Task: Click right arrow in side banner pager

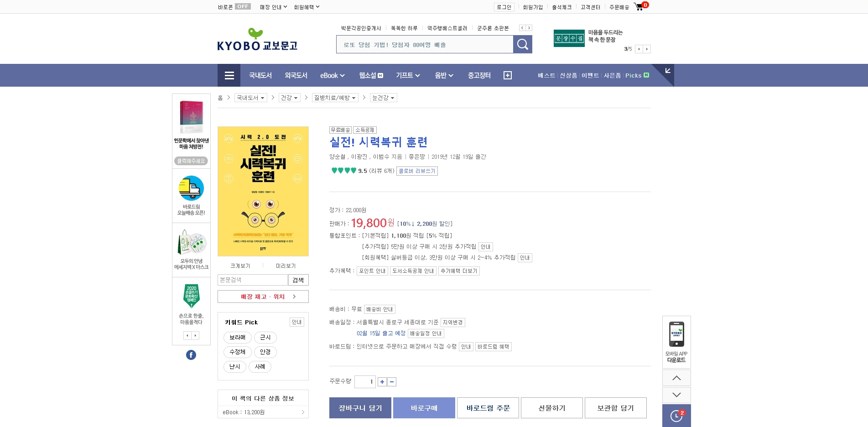Action: point(195,336)
